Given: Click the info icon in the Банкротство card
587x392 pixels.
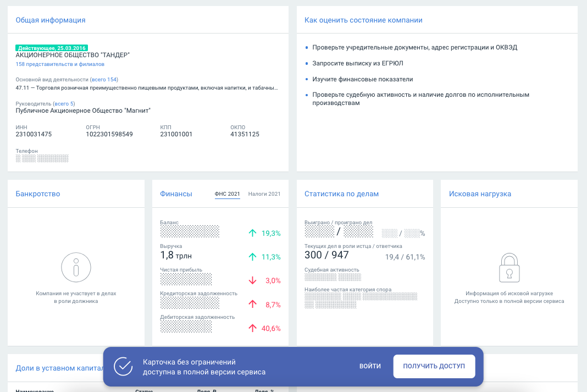Looking at the screenshot, I should [76, 267].
